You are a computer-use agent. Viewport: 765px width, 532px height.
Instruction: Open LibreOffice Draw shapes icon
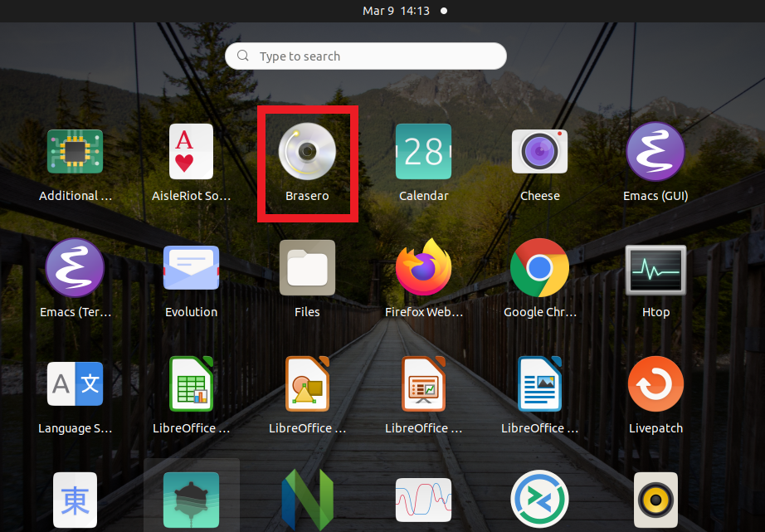pos(307,384)
